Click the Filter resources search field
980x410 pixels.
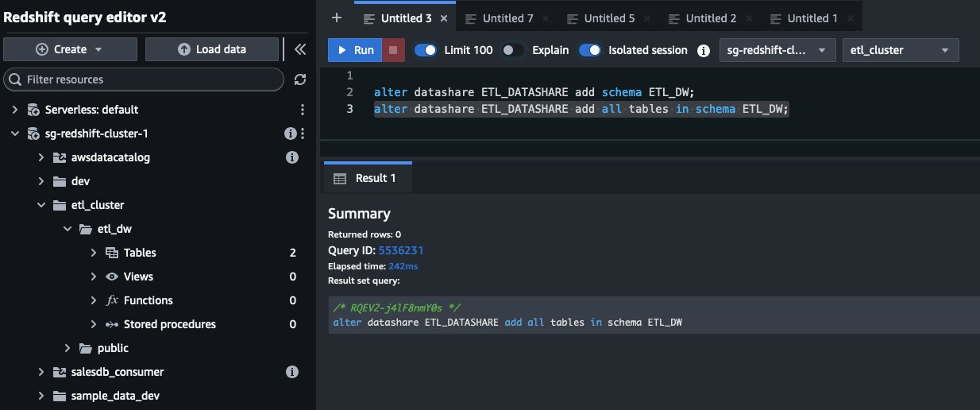(x=144, y=79)
